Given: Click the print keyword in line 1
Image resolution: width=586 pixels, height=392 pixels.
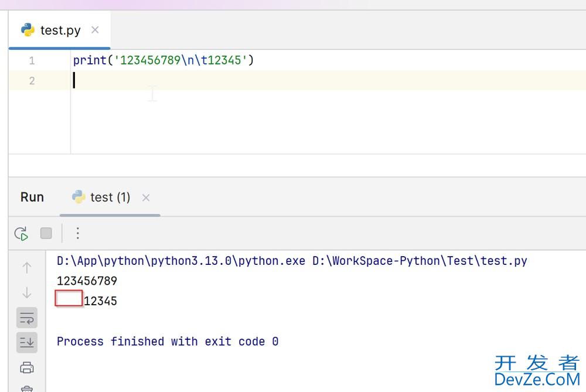Looking at the screenshot, I should click(89, 60).
